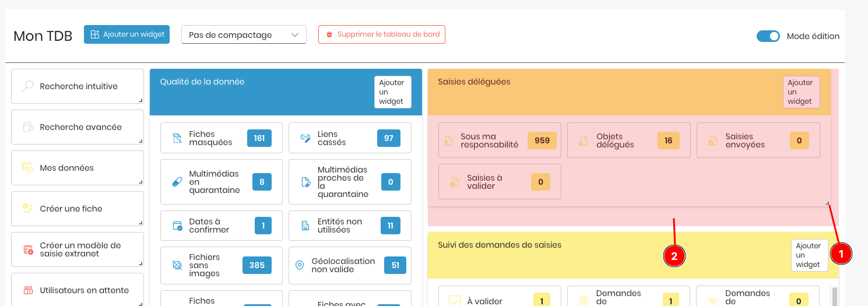This screenshot has width=868, height=306.
Task: Click the trash icon in Supprimer le tableau de bord
Action: point(329,34)
